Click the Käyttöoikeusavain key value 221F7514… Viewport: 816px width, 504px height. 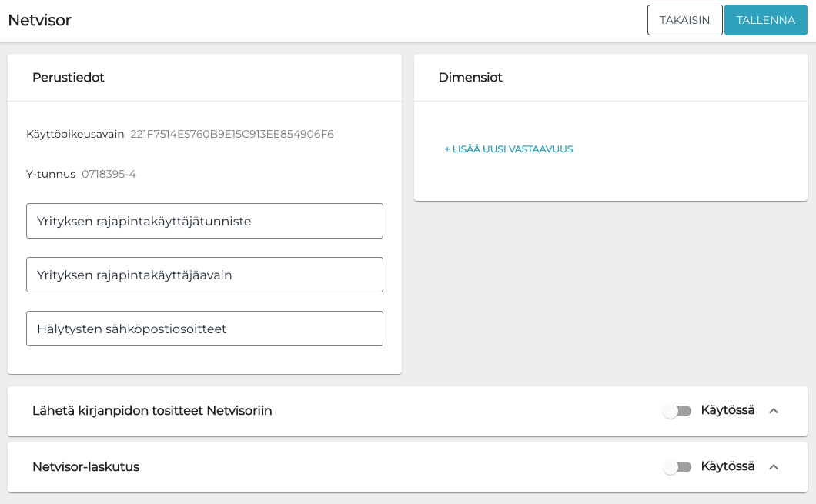pos(232,134)
